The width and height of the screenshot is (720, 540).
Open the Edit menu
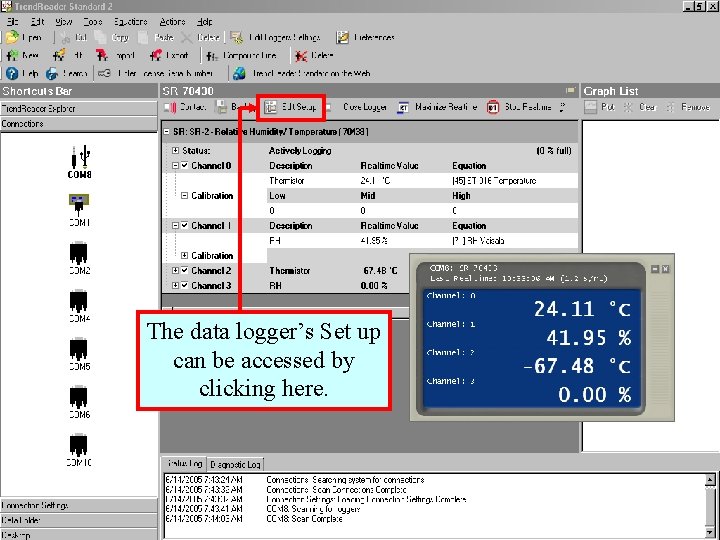[x=38, y=22]
